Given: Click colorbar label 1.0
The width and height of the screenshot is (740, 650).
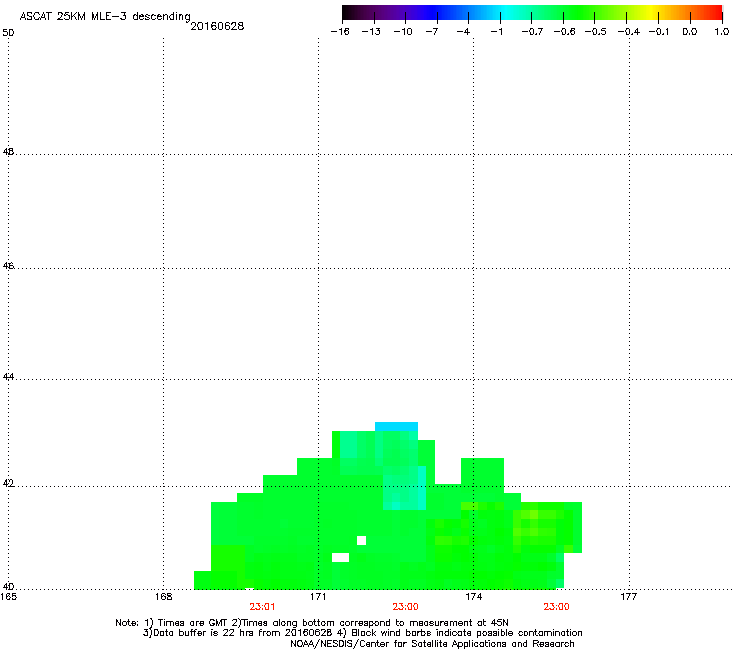Looking at the screenshot, I should [x=722, y=32].
